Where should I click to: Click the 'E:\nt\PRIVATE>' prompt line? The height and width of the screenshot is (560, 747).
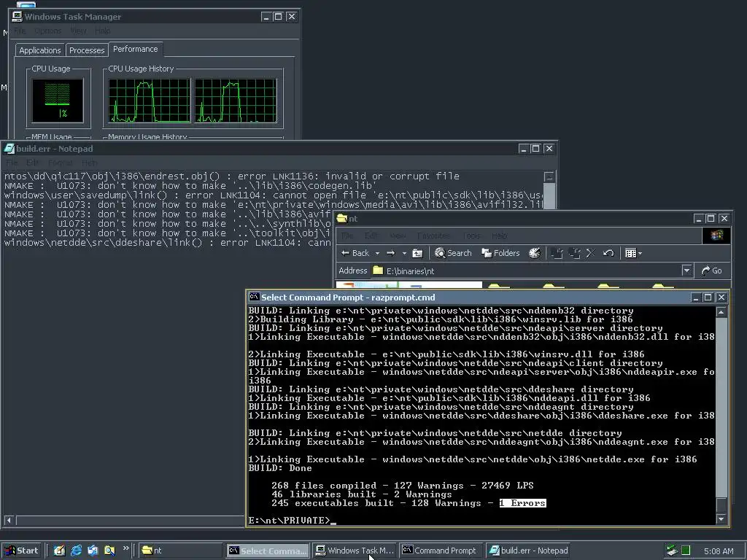coord(289,521)
